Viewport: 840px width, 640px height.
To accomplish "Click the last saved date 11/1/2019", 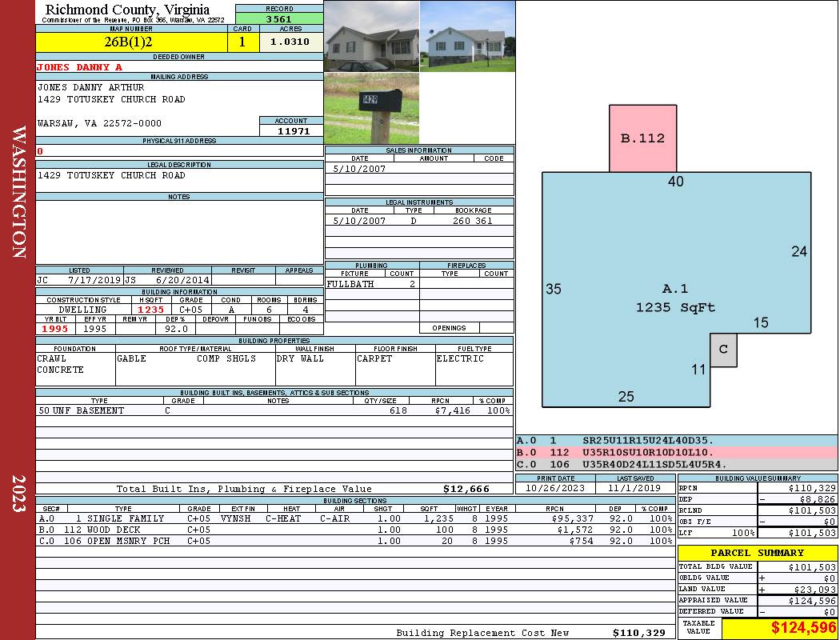I will pyautogui.click(x=635, y=489).
